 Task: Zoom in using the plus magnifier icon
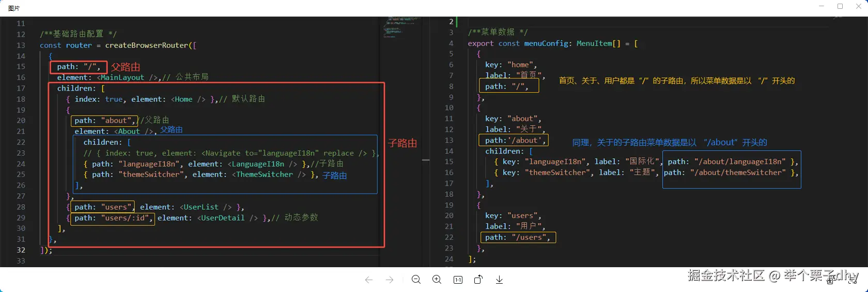click(x=437, y=280)
